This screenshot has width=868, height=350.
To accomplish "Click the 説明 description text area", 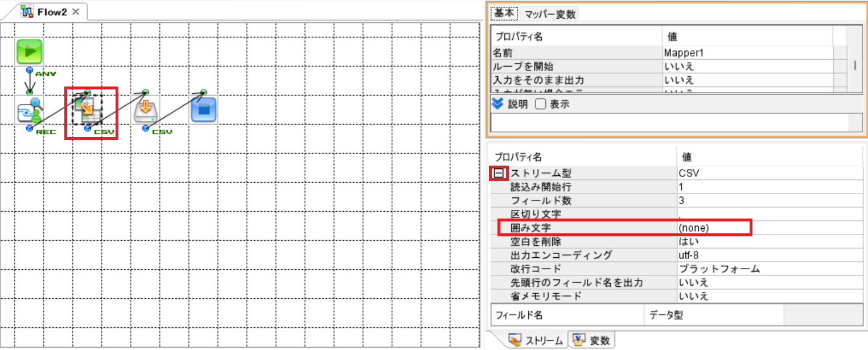I will (669, 122).
